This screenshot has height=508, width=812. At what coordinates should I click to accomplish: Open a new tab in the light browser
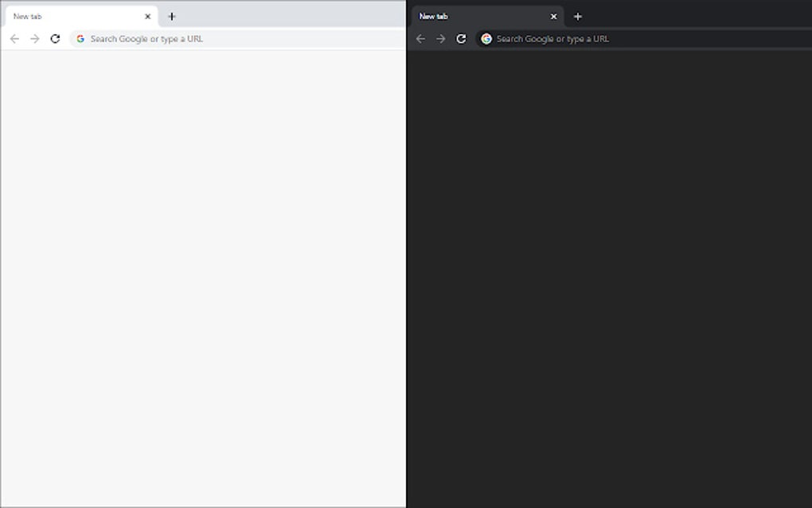click(x=171, y=16)
